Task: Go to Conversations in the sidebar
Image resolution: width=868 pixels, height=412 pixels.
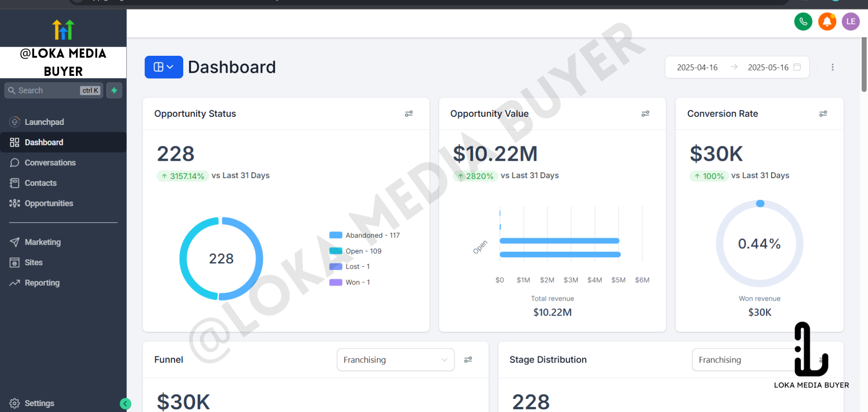Action: (50, 163)
